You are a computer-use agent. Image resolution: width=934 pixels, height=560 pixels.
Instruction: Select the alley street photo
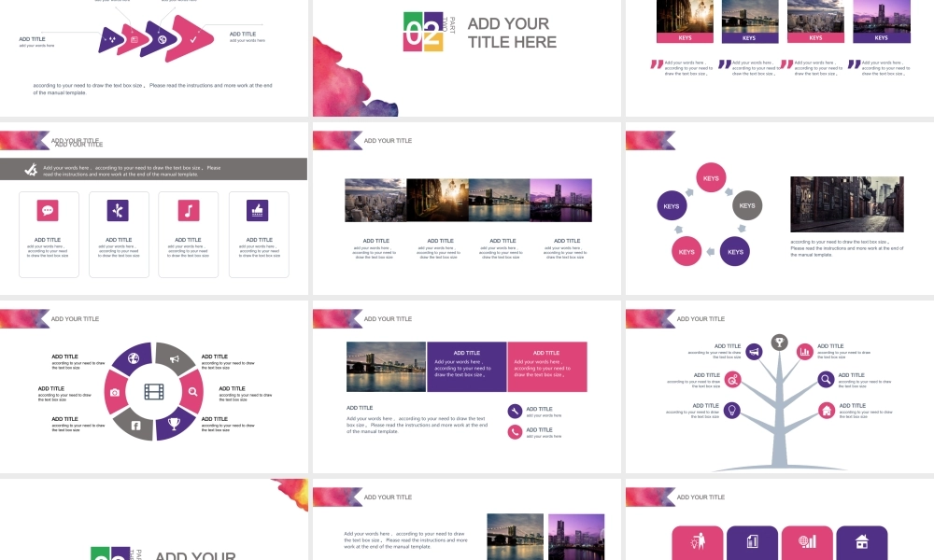pyautogui.click(x=846, y=203)
